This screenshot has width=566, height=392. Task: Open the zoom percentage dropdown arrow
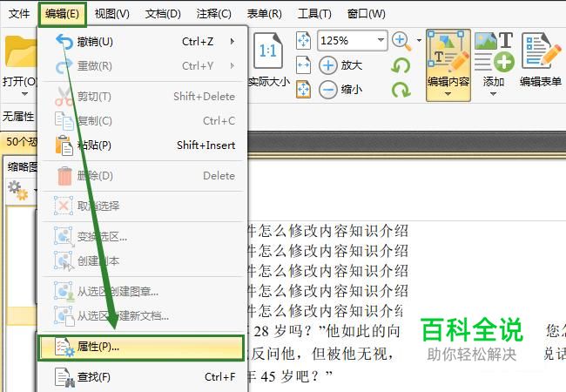click(x=381, y=40)
